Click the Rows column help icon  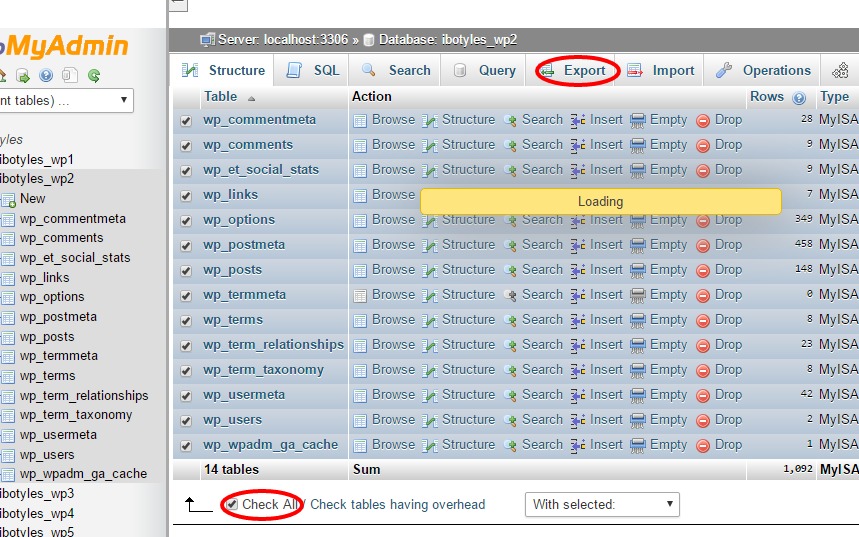point(799,98)
